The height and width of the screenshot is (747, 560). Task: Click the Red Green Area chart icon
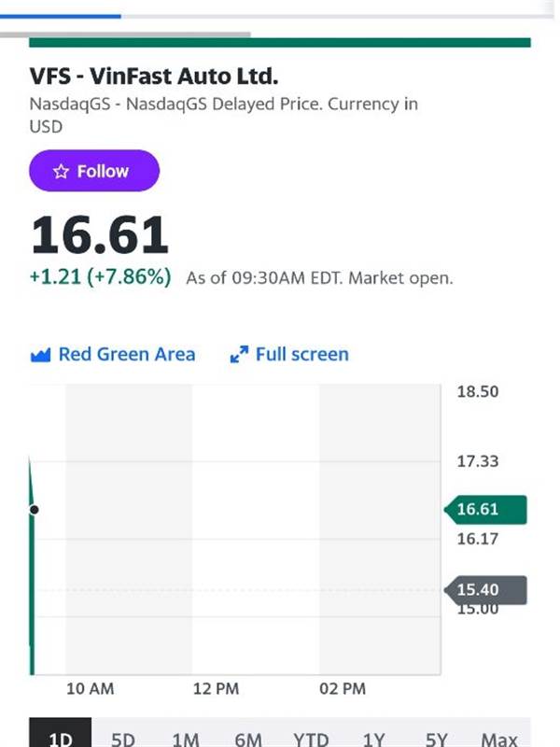pos(40,355)
